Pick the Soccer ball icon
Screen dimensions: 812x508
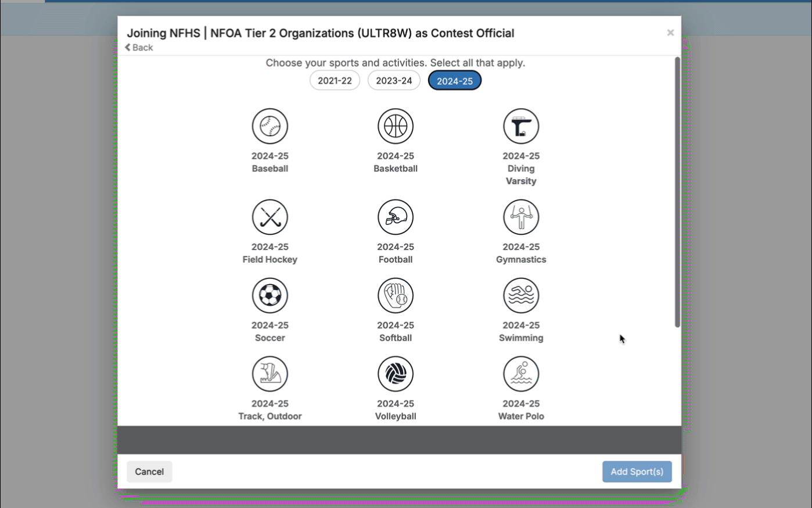270,295
